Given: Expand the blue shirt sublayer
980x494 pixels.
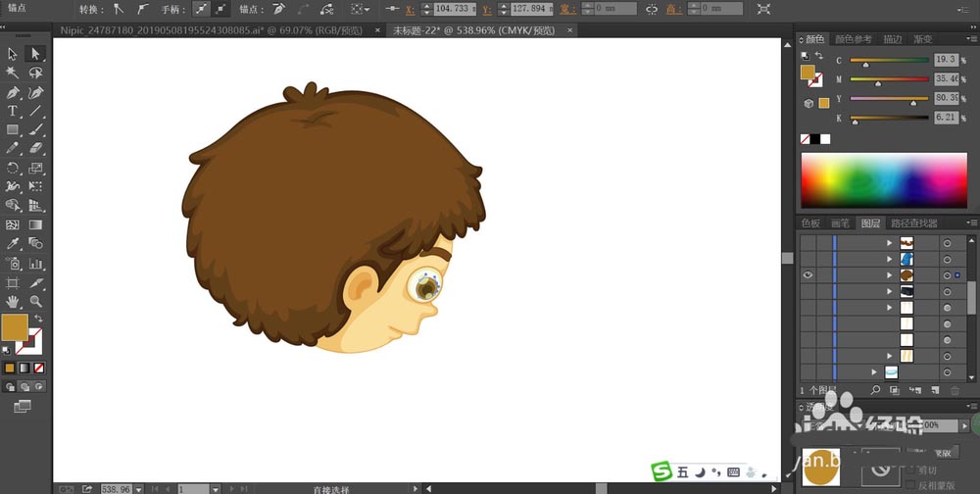Looking at the screenshot, I should coord(890,259).
